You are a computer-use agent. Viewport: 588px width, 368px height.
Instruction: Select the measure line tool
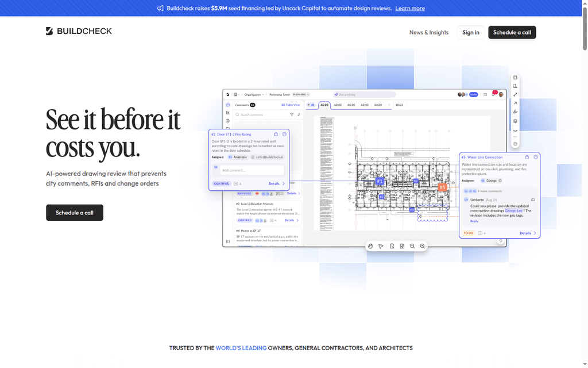[x=515, y=95]
